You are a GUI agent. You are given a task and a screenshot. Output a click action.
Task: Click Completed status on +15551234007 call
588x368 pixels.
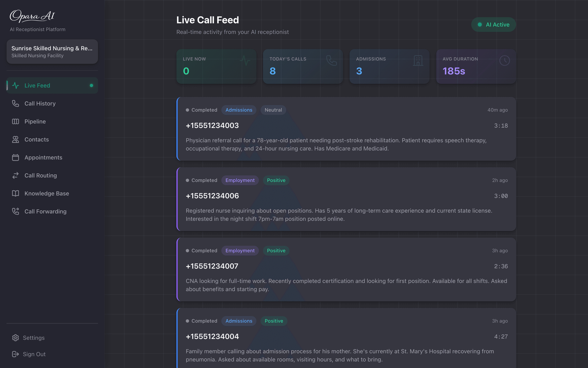tap(202, 251)
